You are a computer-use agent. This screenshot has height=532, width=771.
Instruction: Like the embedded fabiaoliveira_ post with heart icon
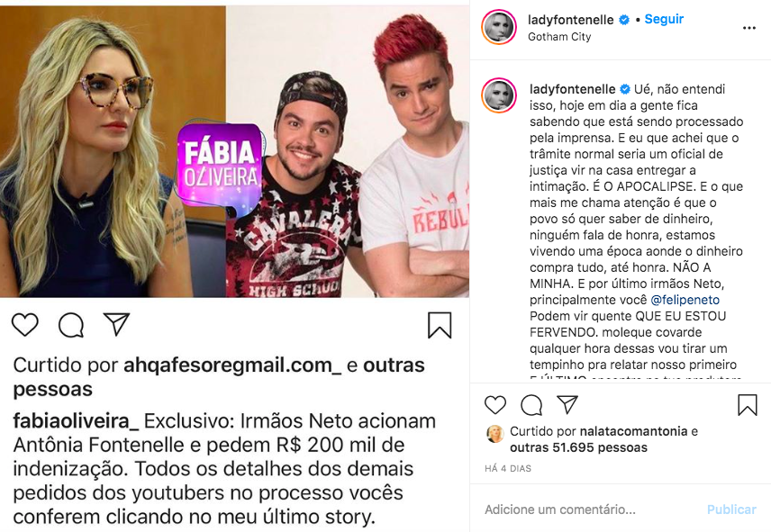25,325
